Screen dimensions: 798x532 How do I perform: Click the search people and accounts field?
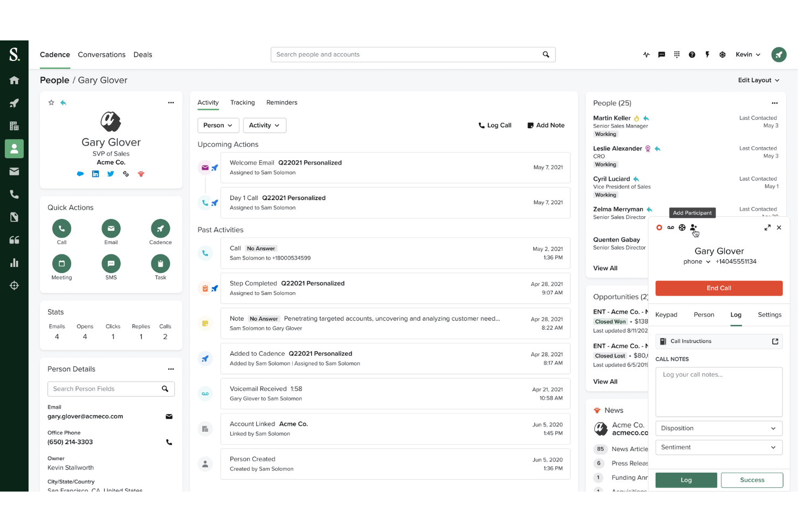coord(413,54)
